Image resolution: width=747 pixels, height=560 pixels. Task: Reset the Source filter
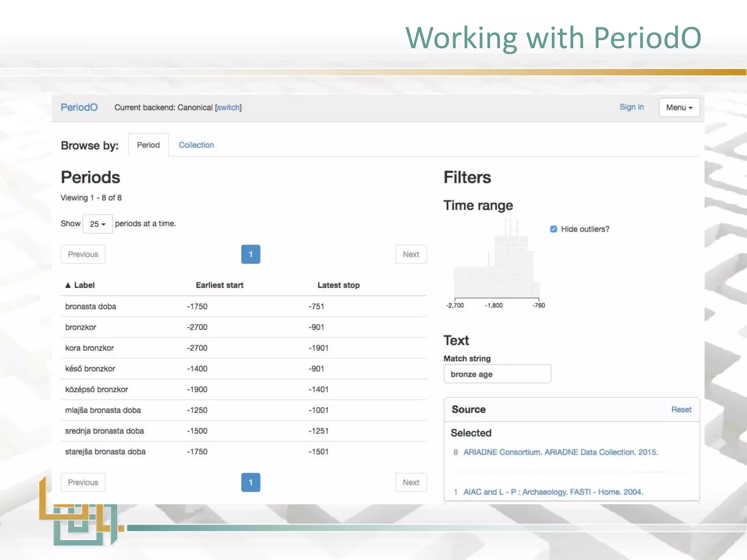(681, 409)
